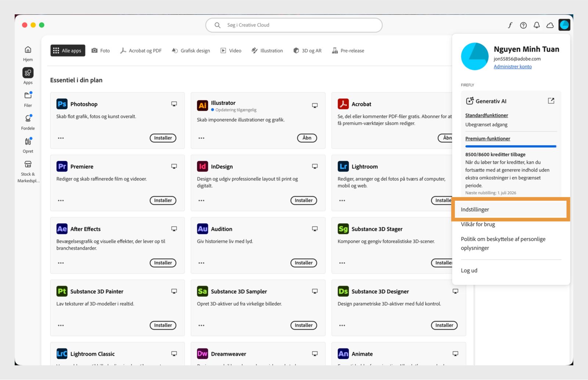Click desktop icon on Photoshop card
The width and height of the screenshot is (588, 380).
point(174,104)
